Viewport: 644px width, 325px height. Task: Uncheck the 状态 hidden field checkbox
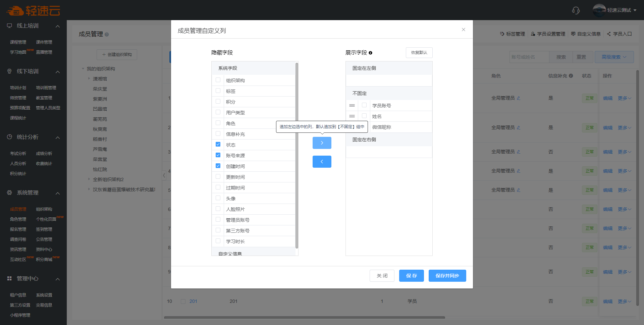[x=218, y=145]
